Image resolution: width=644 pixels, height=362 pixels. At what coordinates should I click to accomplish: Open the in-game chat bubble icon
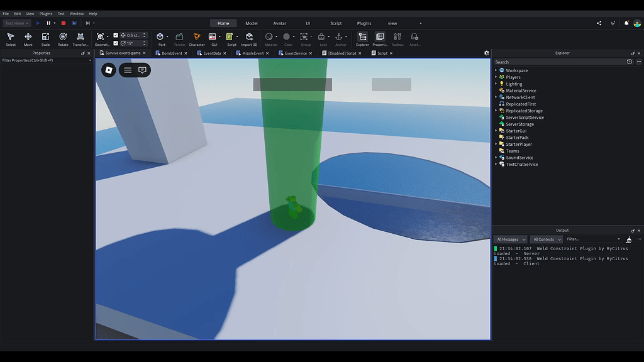tap(142, 70)
